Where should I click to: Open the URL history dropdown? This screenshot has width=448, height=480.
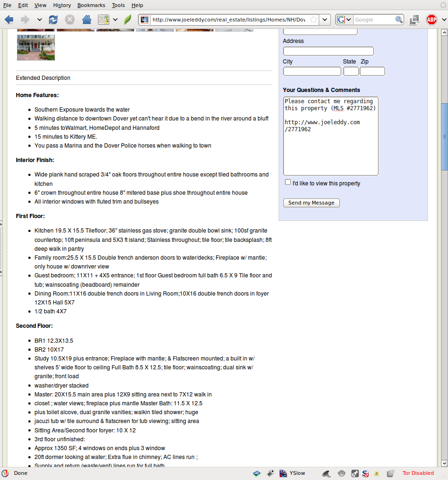(x=325, y=20)
